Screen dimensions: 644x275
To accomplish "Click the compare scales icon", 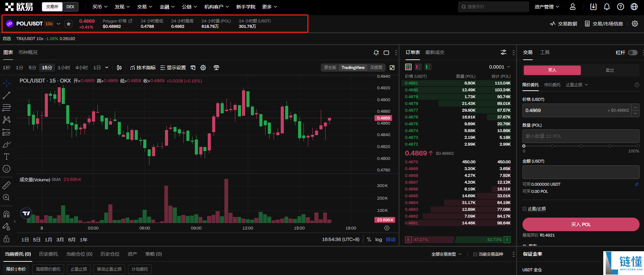I will 216,68.
